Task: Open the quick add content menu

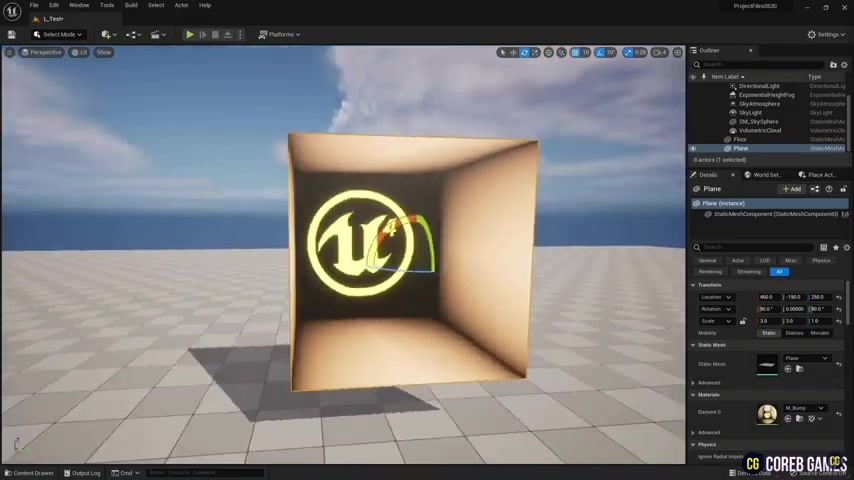Action: [x=109, y=34]
